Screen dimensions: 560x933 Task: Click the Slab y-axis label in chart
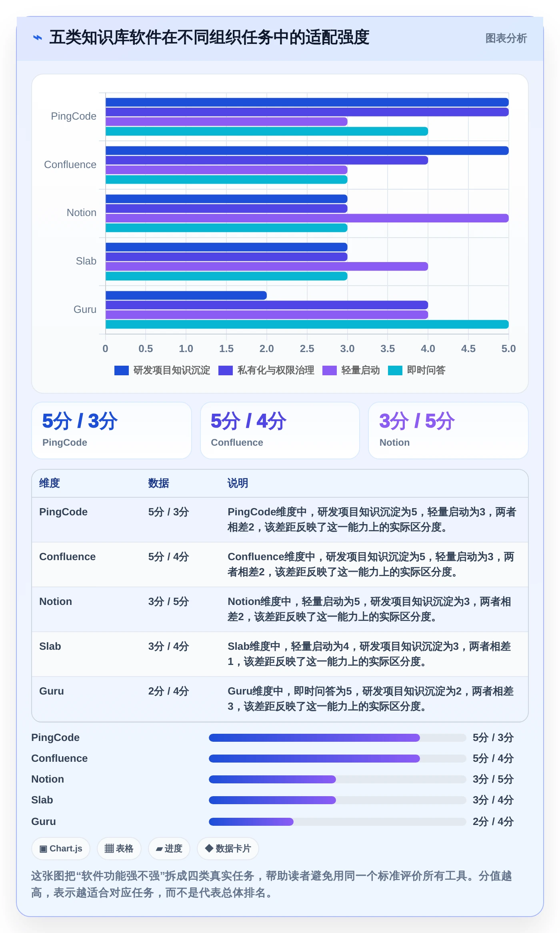[86, 261]
